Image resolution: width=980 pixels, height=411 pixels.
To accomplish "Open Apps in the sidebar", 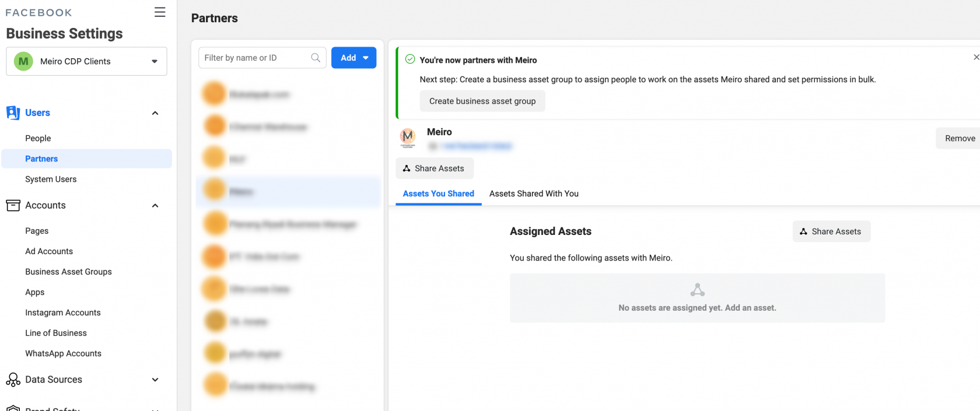I will click(x=35, y=292).
